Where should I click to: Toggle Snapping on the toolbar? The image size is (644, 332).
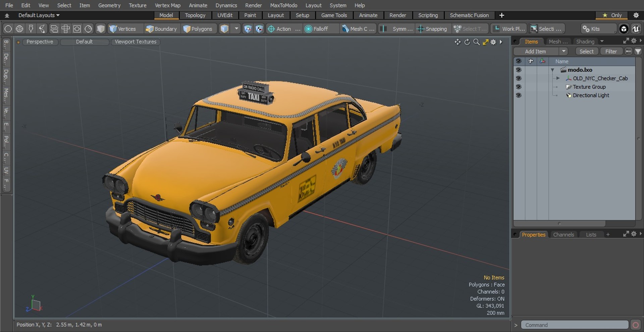coord(432,29)
